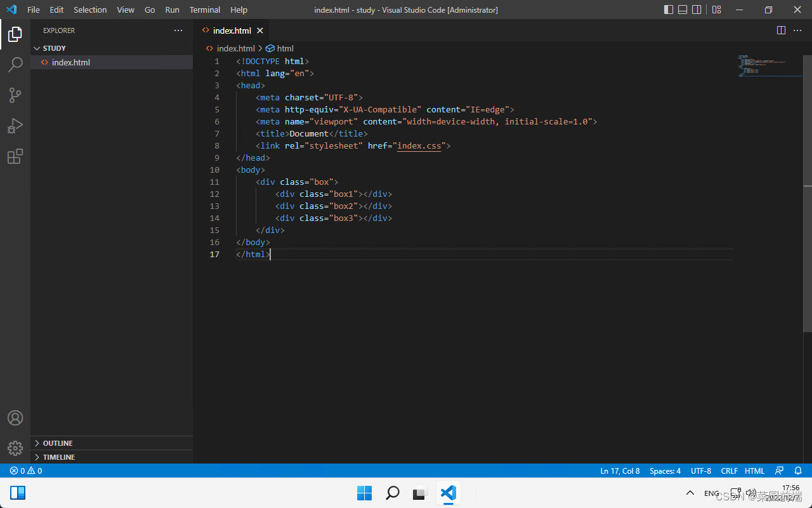
Task: Select the index.html editor tab
Action: point(232,30)
